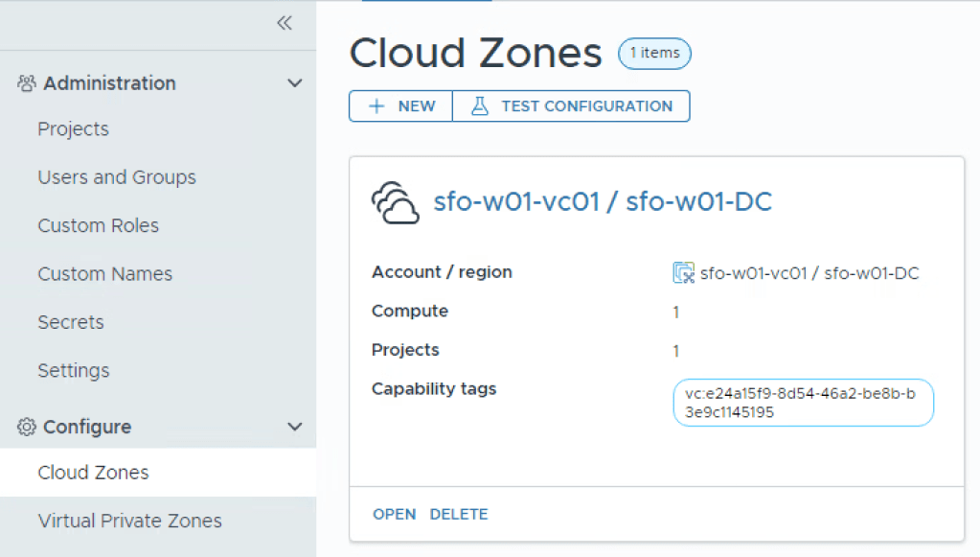Open Projects in the sidebar

tap(73, 129)
